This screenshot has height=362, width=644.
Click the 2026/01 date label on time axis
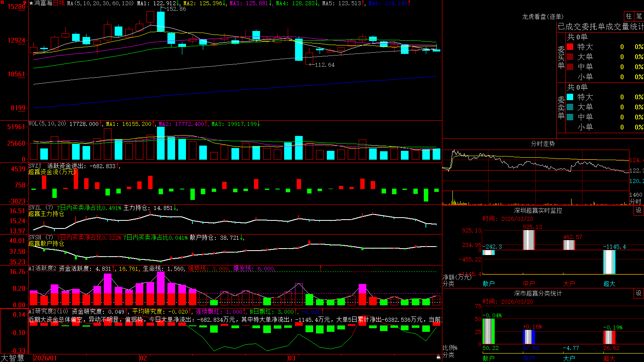45,358
